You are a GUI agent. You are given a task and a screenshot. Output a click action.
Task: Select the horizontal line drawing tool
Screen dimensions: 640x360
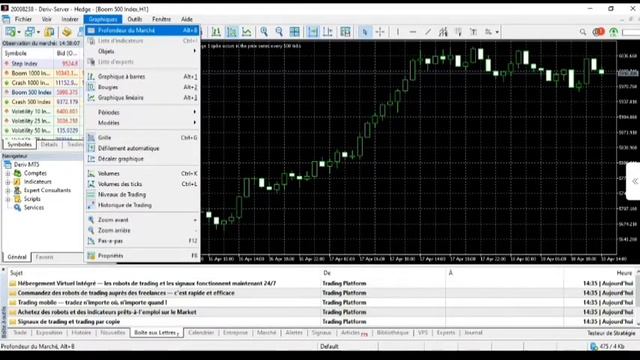(413, 32)
